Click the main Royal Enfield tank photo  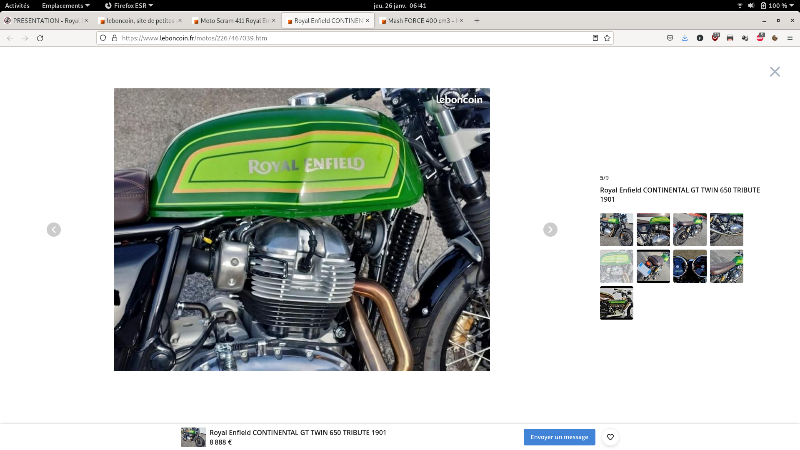click(302, 230)
